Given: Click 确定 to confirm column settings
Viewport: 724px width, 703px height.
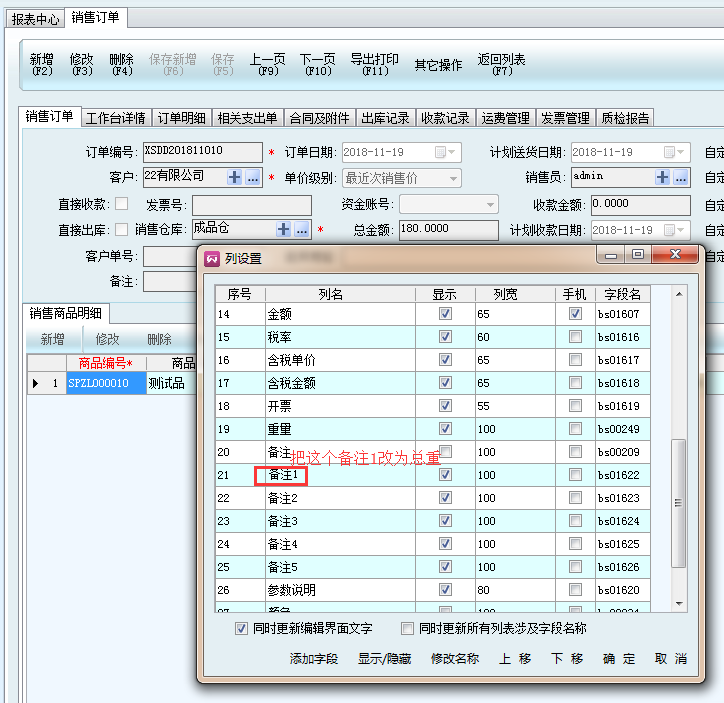Looking at the screenshot, I should 619,659.
